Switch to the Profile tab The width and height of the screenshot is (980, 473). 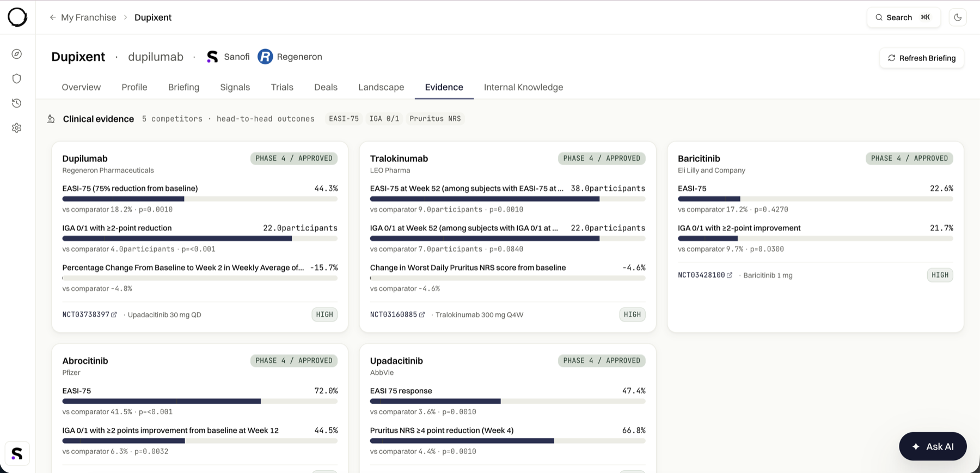click(x=134, y=87)
